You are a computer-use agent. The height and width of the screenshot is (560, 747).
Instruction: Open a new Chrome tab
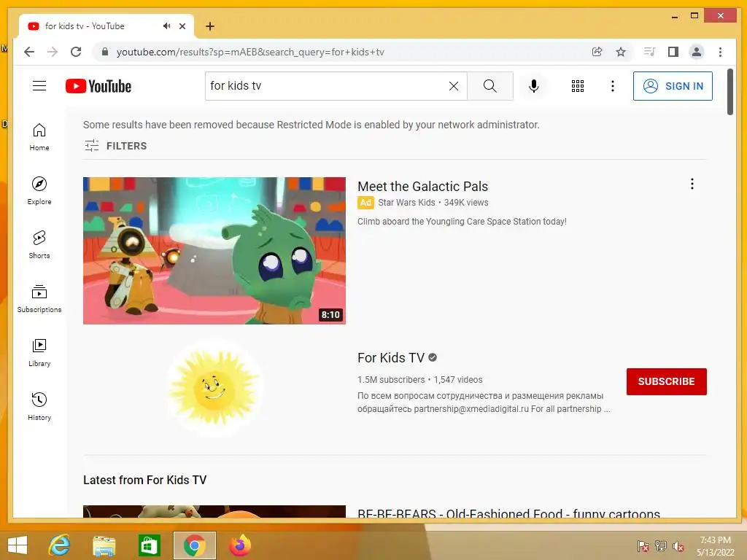(210, 26)
